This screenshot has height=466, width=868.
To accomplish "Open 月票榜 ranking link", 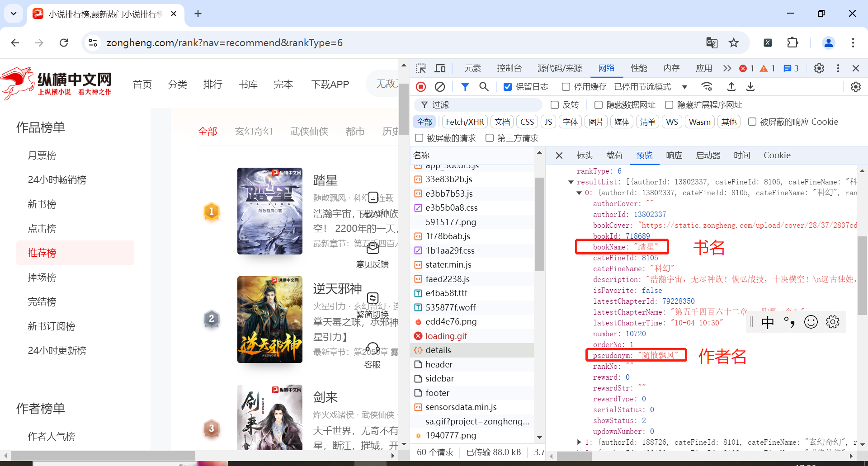I will tap(42, 155).
